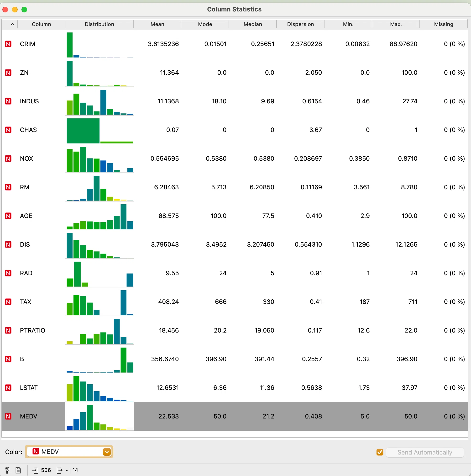Sort by the Min. header

point(348,24)
